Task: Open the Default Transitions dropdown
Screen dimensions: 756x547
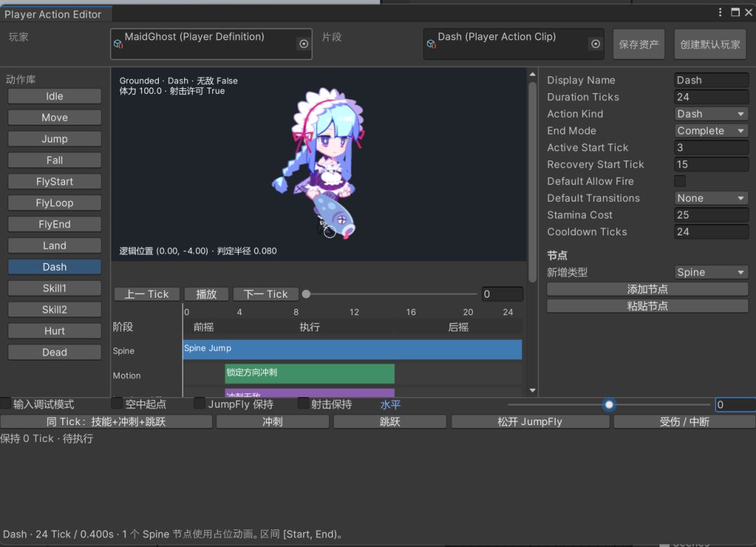Action: tap(711, 198)
